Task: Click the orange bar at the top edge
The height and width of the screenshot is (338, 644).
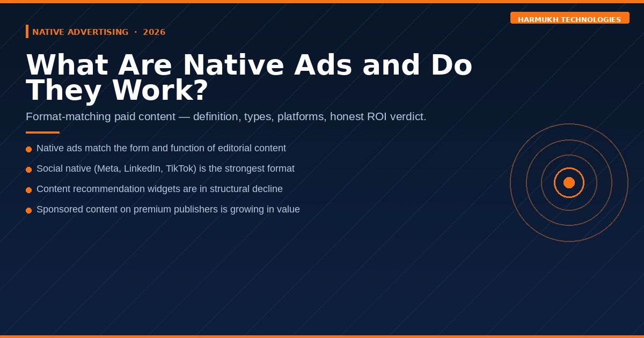Action: [x=322, y=2]
